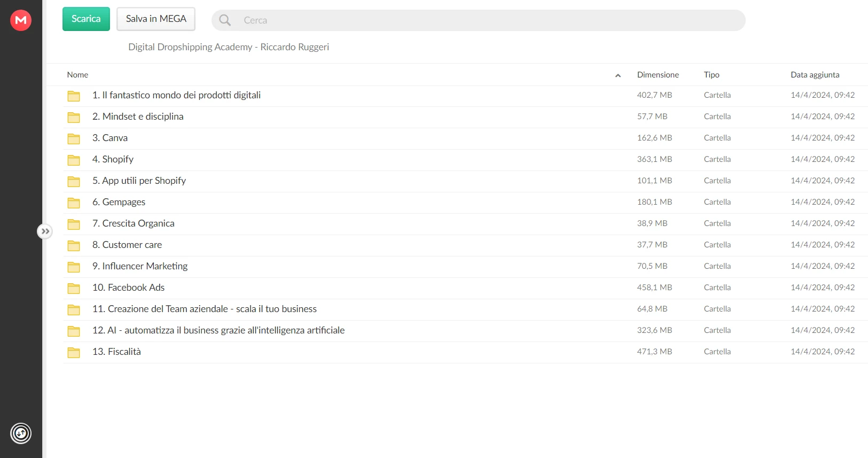
Task: Select the '13. Fiscalità' folder name
Action: (116, 352)
